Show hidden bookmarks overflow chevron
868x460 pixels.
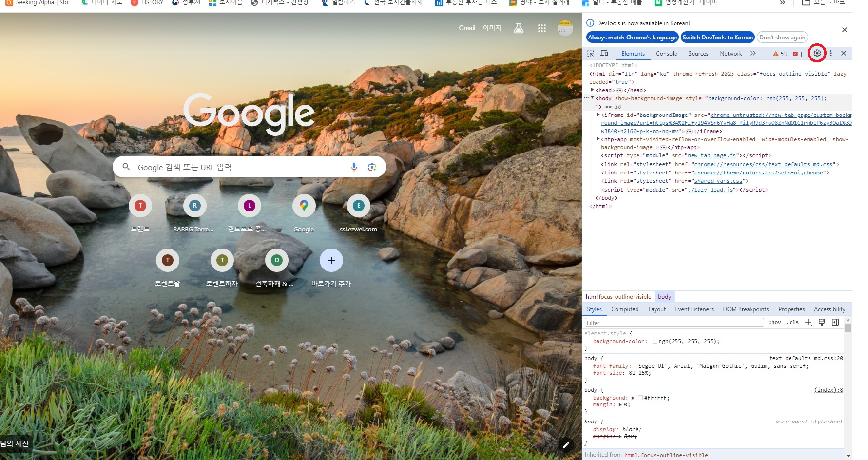coord(782,3)
